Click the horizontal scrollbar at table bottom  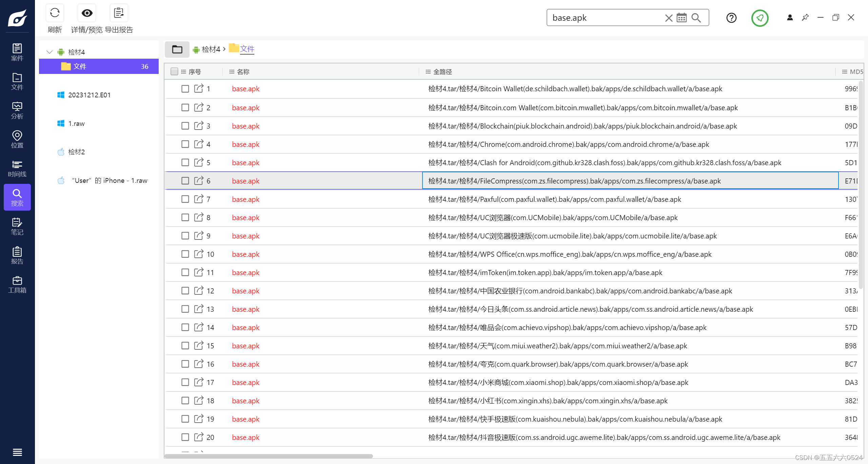tap(269, 456)
